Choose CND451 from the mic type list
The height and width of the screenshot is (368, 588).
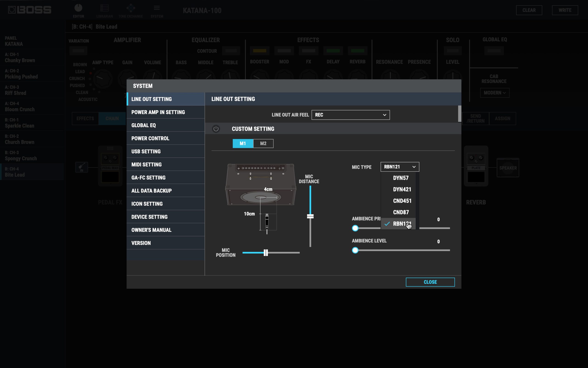398,201
